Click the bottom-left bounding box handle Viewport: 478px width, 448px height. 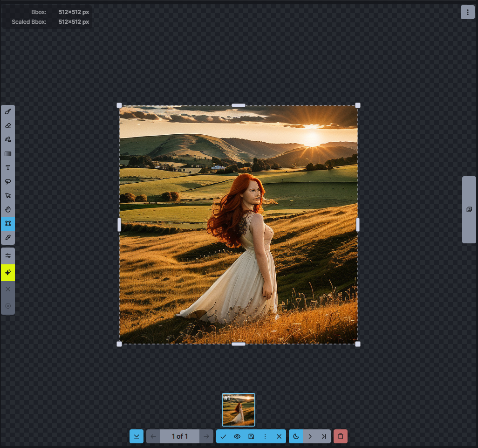pyautogui.click(x=119, y=344)
